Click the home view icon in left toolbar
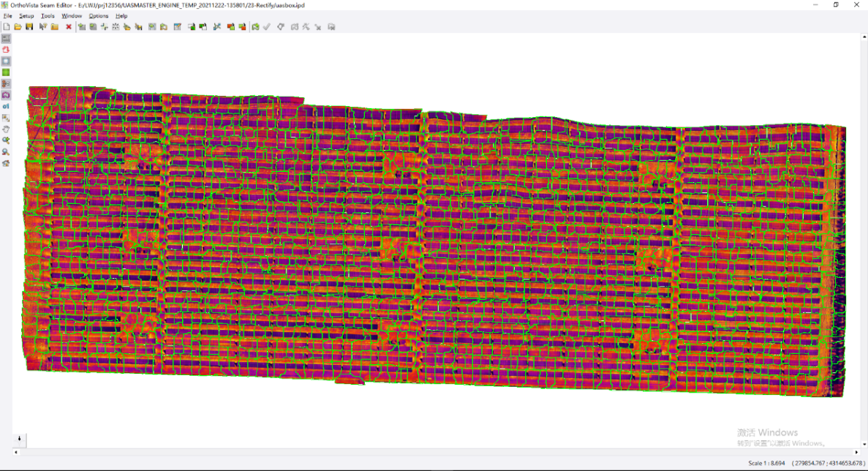The image size is (868, 471). pyautogui.click(x=6, y=163)
